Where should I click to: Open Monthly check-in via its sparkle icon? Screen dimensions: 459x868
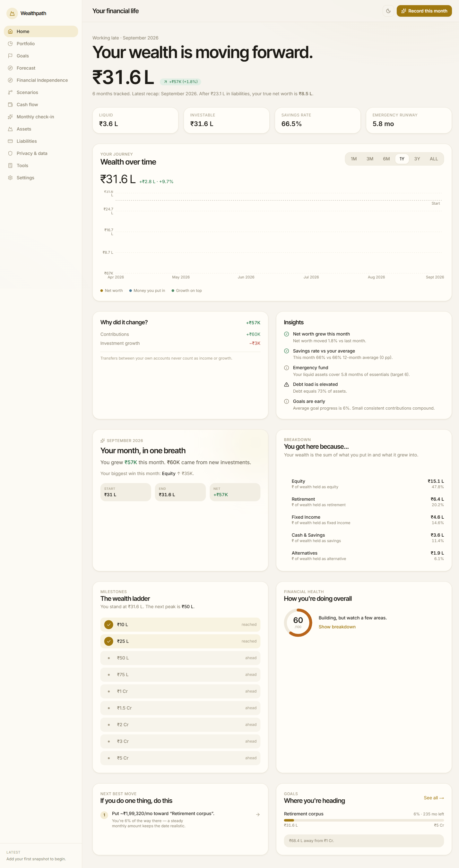10,116
